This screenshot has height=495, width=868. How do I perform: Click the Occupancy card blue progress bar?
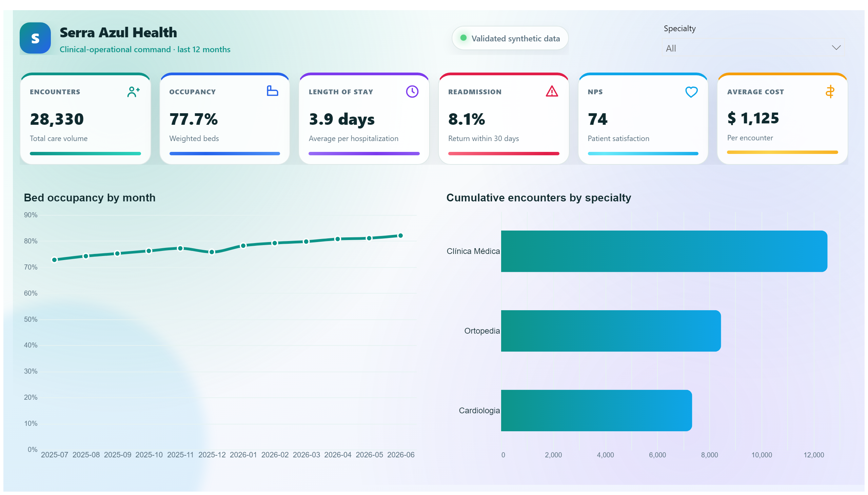click(x=224, y=153)
